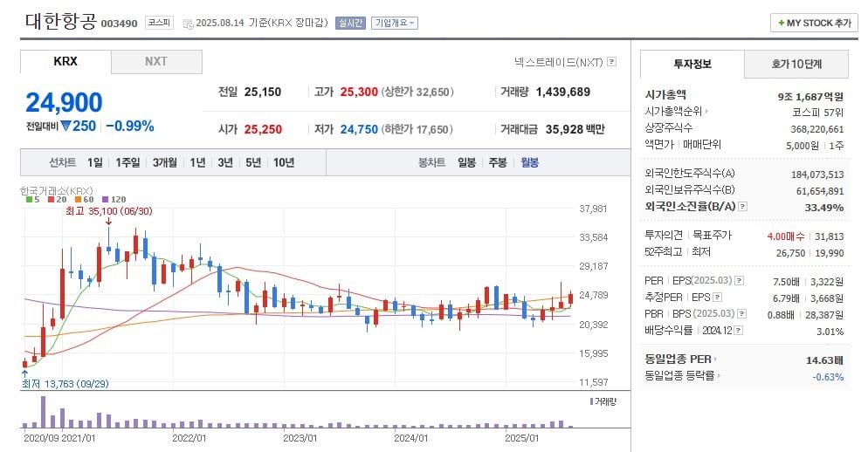The width and height of the screenshot is (868, 452).
Task: Click the 시가 value 25,250
Action: pyautogui.click(x=263, y=129)
